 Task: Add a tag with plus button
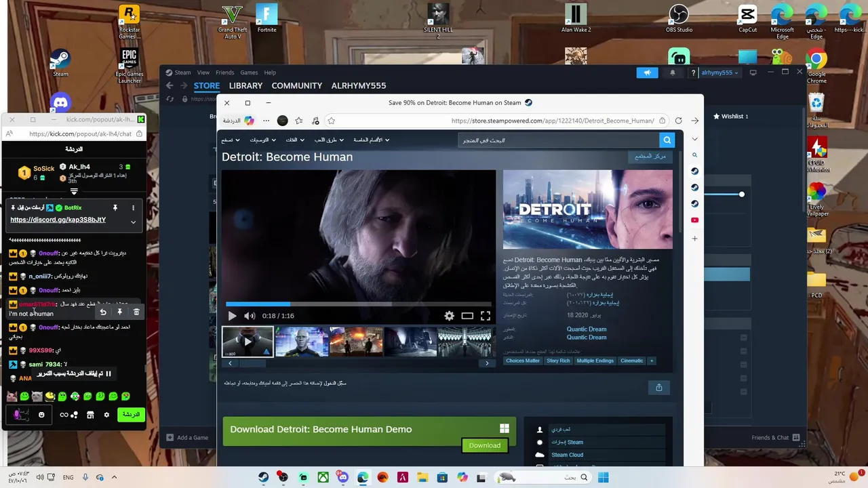coord(652,361)
